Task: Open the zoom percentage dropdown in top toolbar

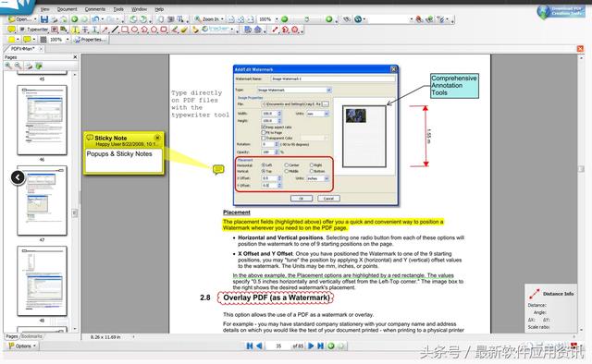Action: pyautogui.click(x=277, y=19)
